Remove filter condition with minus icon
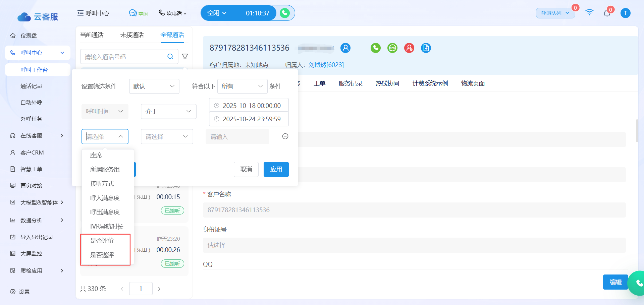 [x=285, y=136]
